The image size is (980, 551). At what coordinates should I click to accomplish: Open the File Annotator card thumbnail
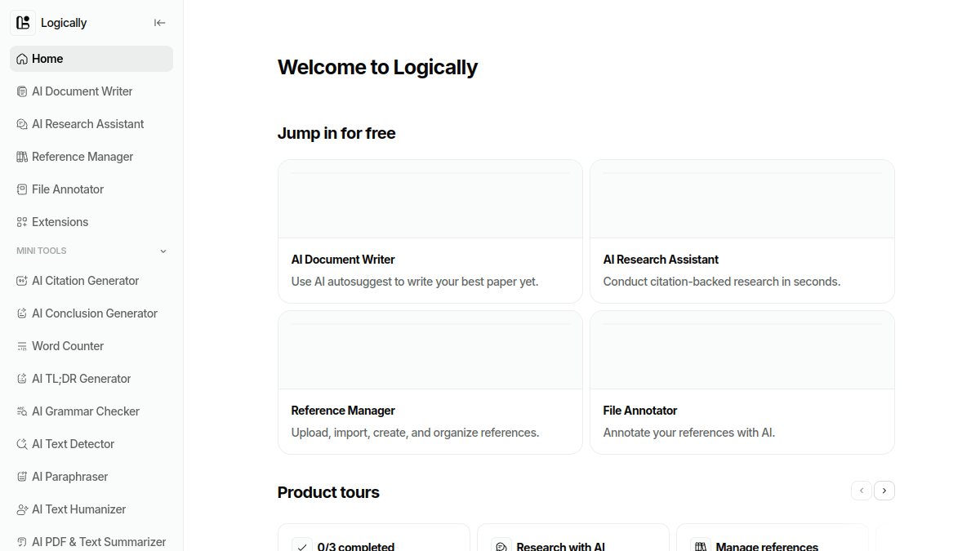[x=742, y=350]
